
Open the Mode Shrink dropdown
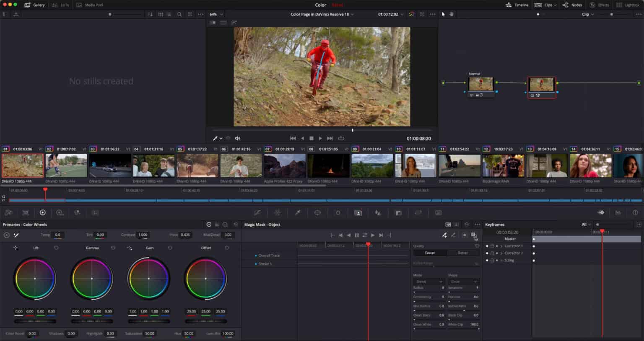(x=428, y=282)
